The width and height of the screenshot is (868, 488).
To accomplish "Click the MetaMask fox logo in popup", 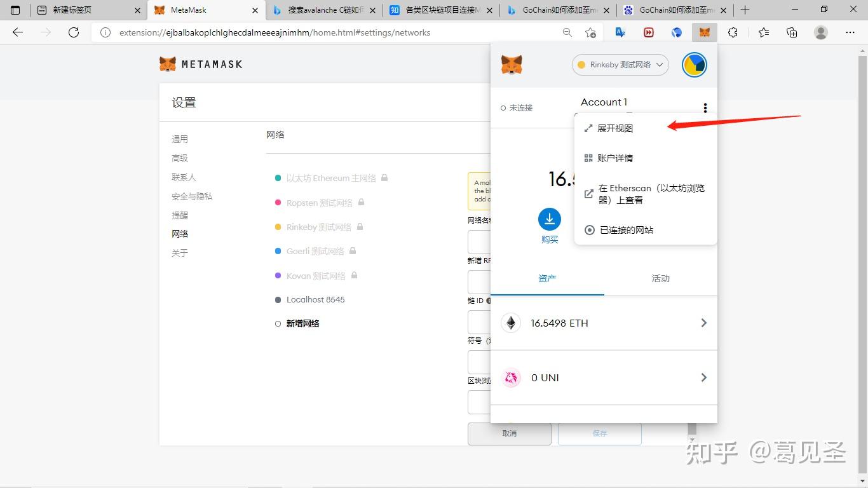I will click(512, 64).
